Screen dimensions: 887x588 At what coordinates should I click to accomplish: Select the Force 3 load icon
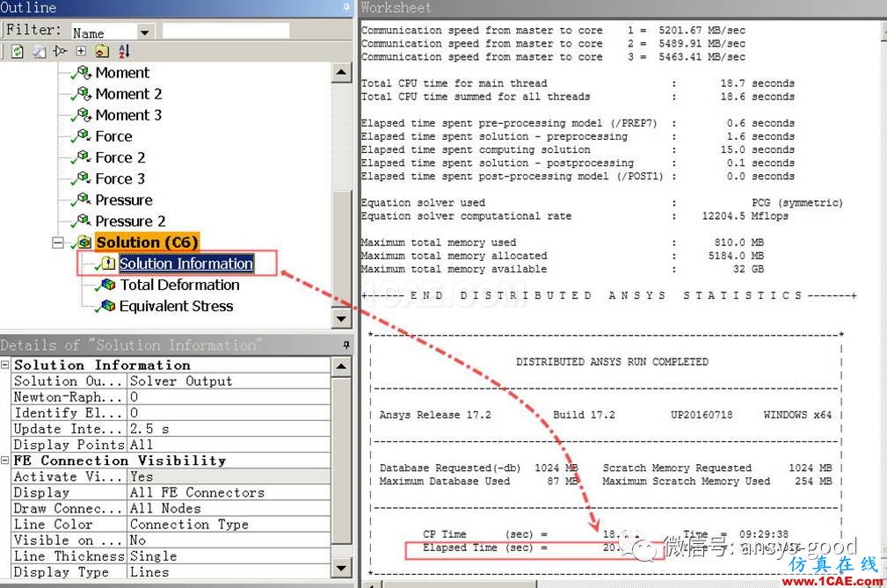tap(84, 178)
